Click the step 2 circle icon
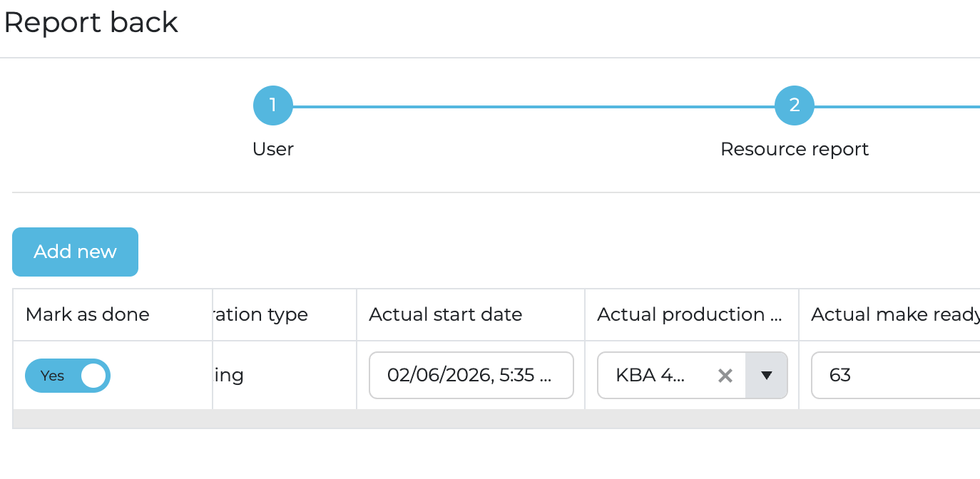 tap(794, 105)
